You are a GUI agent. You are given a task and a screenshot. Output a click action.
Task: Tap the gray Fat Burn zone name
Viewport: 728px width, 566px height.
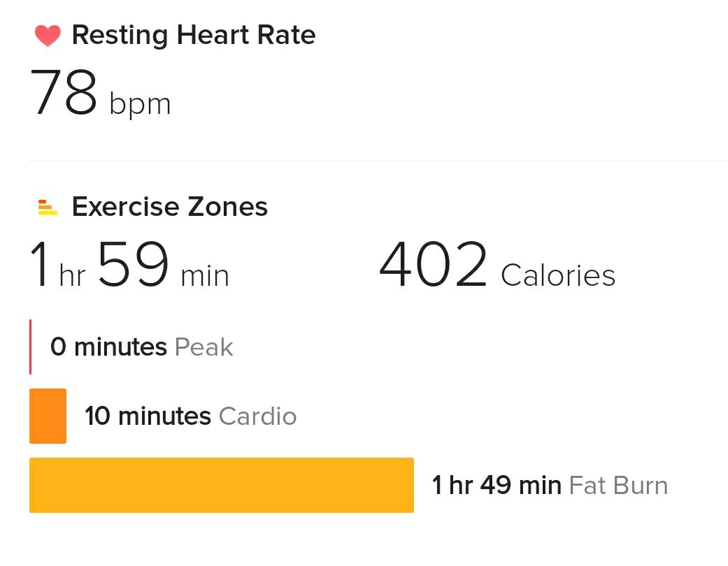point(618,486)
